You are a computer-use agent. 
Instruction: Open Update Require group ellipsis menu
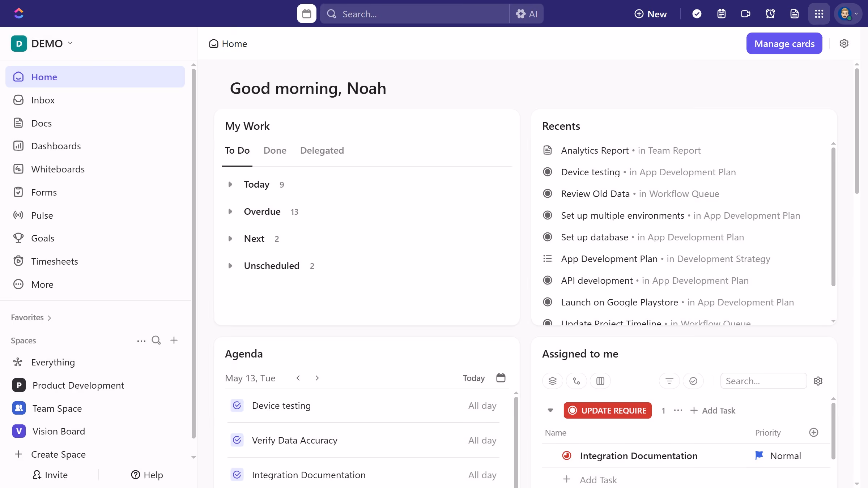678,410
